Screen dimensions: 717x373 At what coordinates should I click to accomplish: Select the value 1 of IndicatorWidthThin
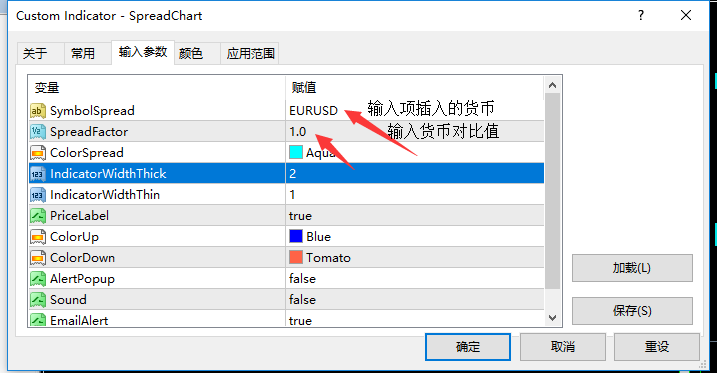coord(292,195)
